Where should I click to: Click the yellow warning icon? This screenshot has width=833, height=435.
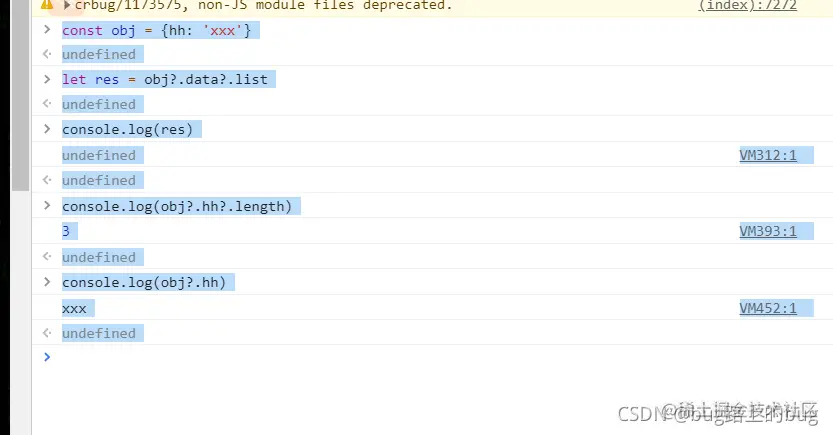pyautogui.click(x=47, y=5)
